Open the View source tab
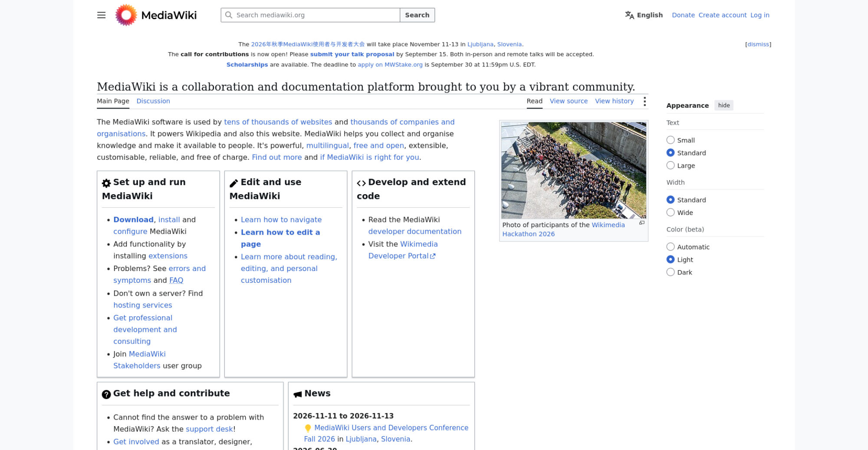The height and width of the screenshot is (450, 868). 569,101
